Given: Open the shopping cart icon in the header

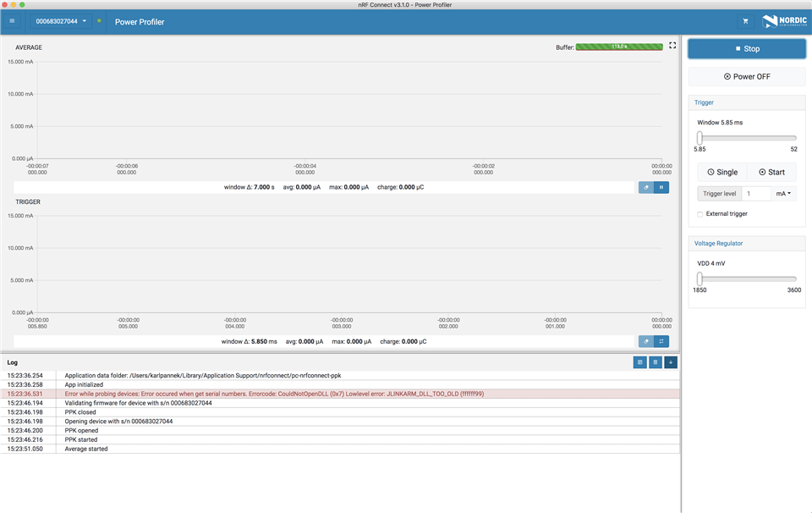Looking at the screenshot, I should pyautogui.click(x=745, y=21).
